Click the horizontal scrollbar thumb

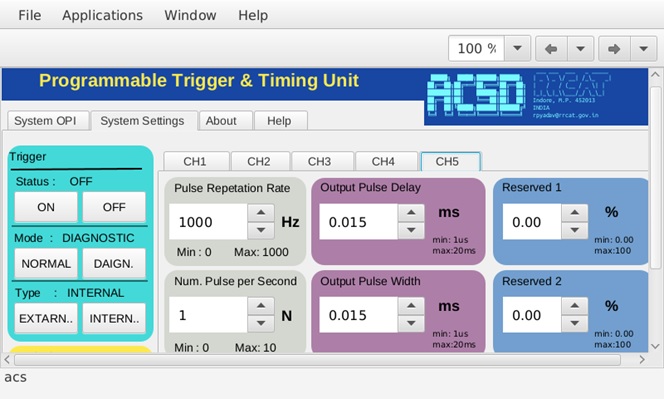317,360
